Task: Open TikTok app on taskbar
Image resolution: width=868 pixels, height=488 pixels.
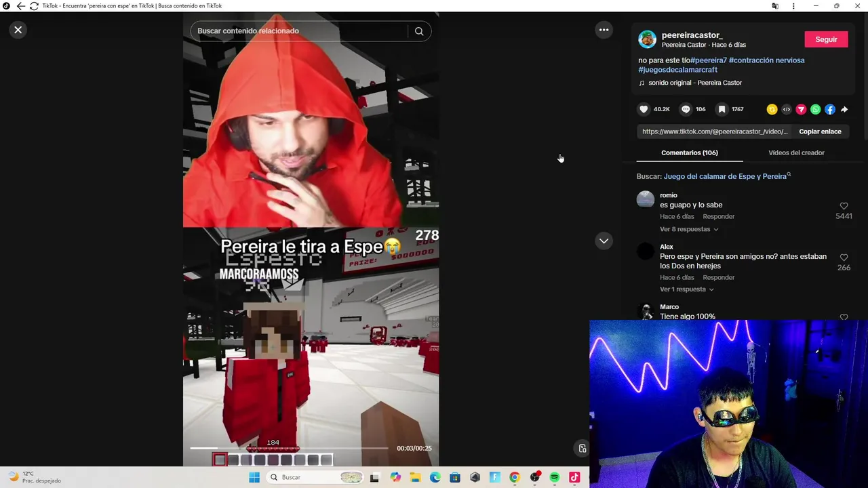Action: [x=574, y=477]
